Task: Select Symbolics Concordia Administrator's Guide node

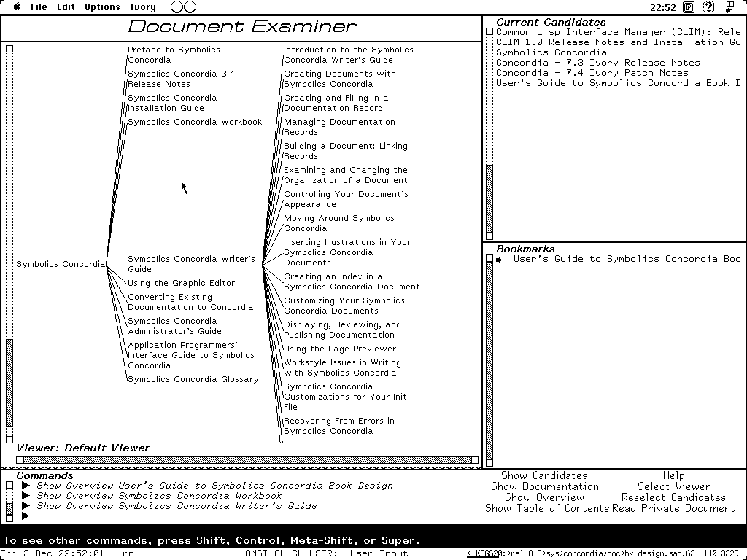Action: (x=174, y=326)
